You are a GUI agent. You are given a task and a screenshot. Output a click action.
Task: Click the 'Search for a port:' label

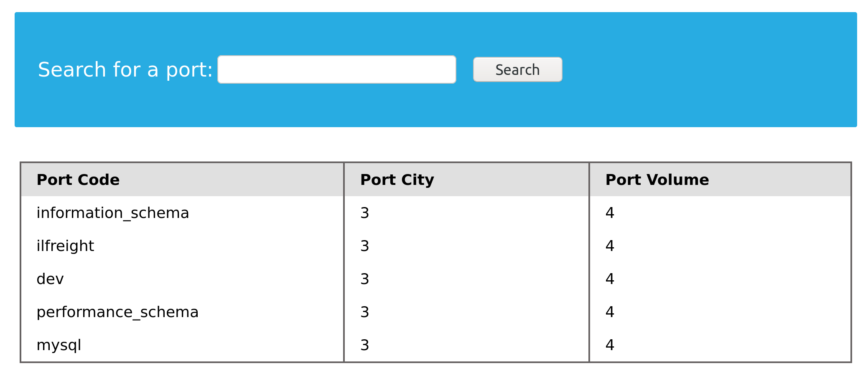[125, 69]
